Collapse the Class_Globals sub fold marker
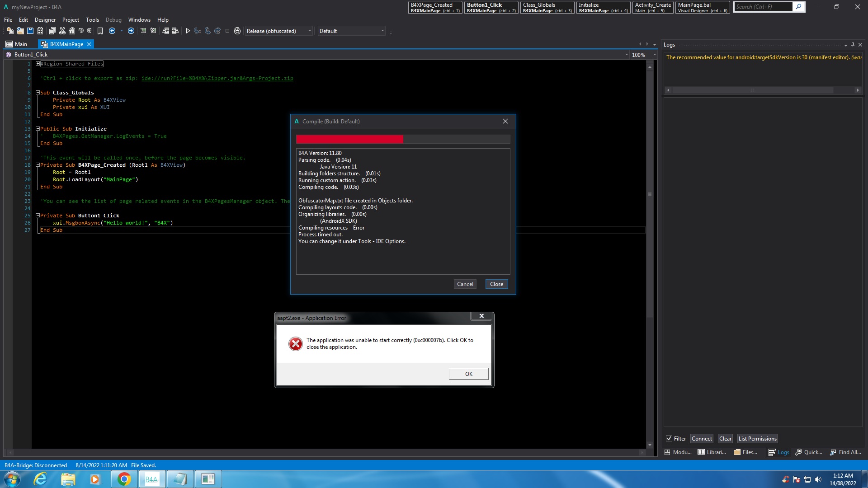This screenshot has height=488, width=868. [x=38, y=93]
